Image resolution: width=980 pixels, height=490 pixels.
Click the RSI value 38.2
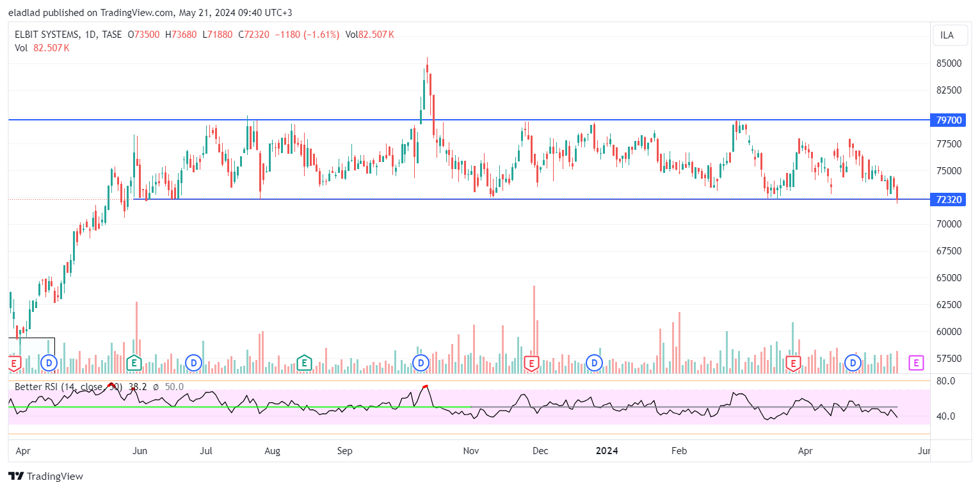[138, 387]
